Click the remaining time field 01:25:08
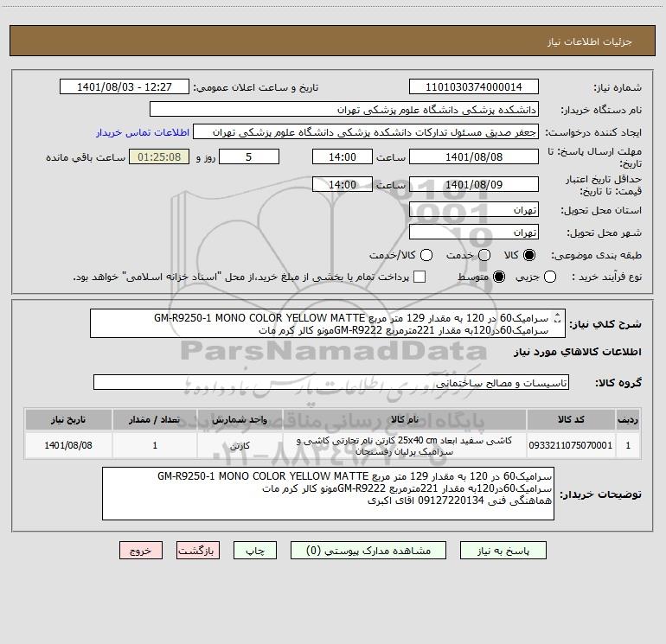This screenshot has height=644, width=666. [x=159, y=156]
